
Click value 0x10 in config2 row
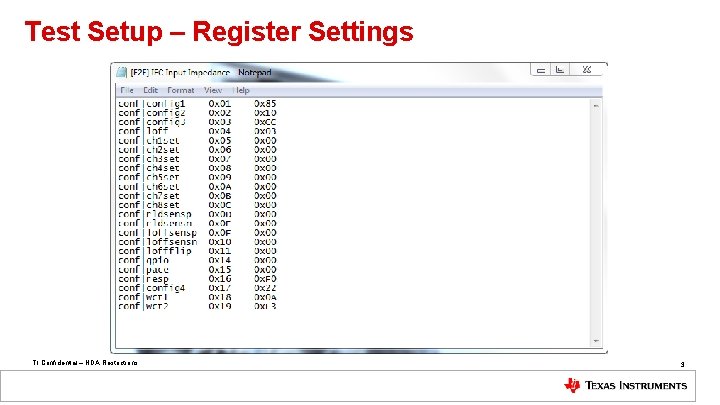265,113
